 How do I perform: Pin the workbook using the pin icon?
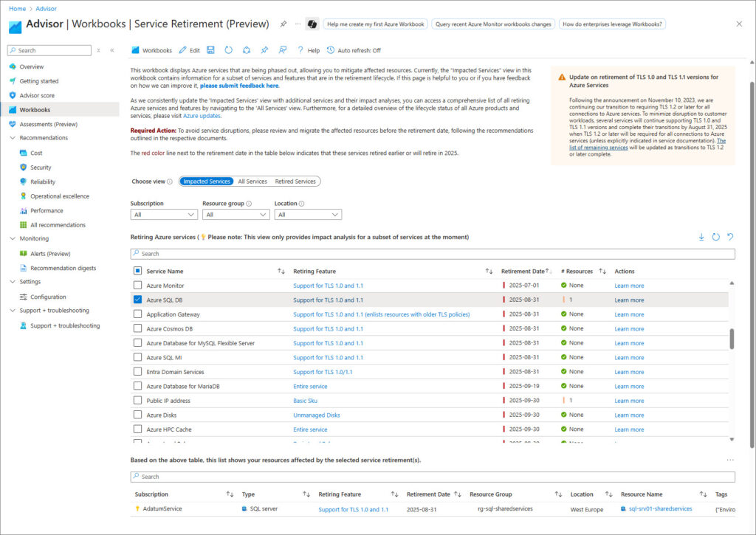click(x=264, y=50)
